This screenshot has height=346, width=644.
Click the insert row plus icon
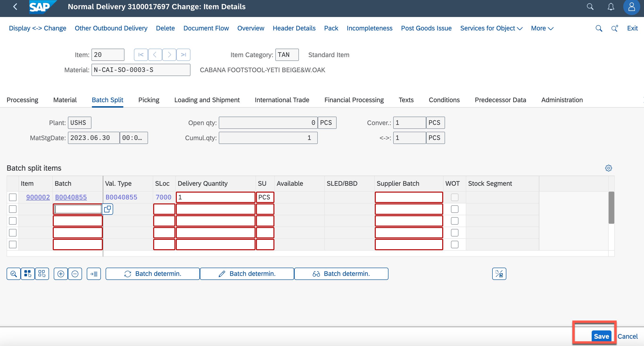click(61, 274)
